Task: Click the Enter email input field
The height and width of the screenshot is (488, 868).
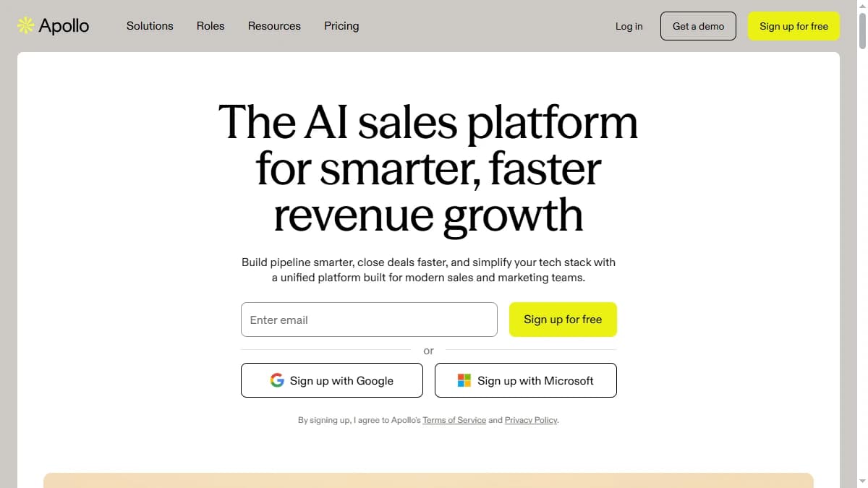Action: (x=369, y=320)
